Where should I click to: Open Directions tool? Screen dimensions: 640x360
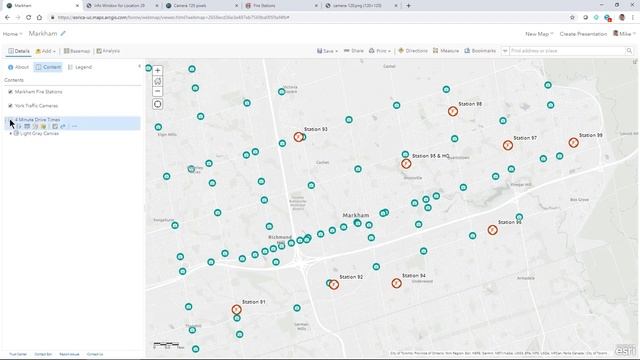(413, 51)
